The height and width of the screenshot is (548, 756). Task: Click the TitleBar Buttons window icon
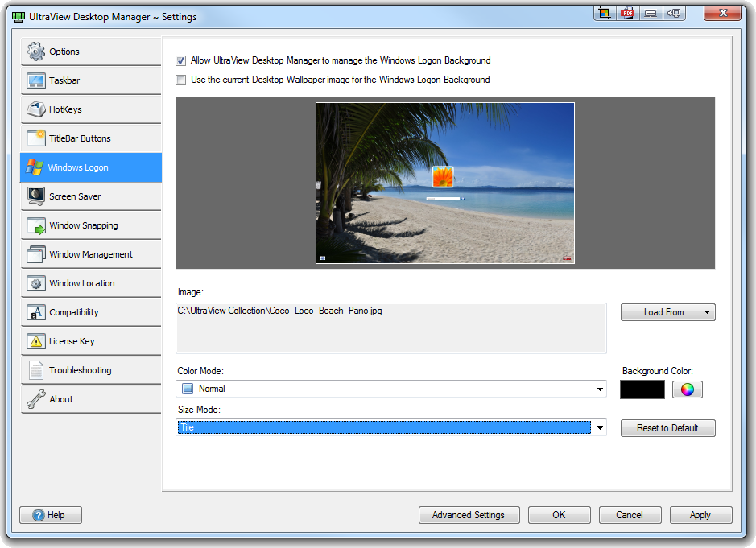36,138
